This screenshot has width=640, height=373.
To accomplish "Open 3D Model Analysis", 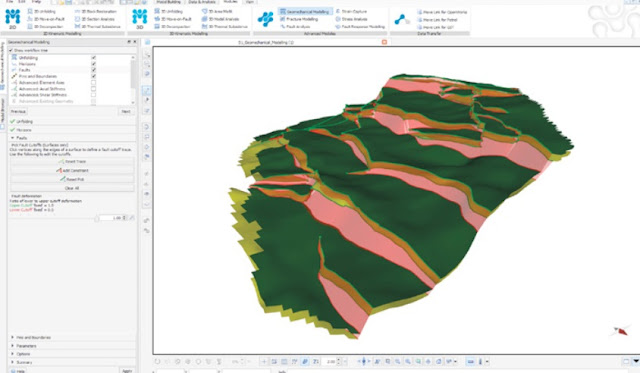I will click(x=220, y=19).
